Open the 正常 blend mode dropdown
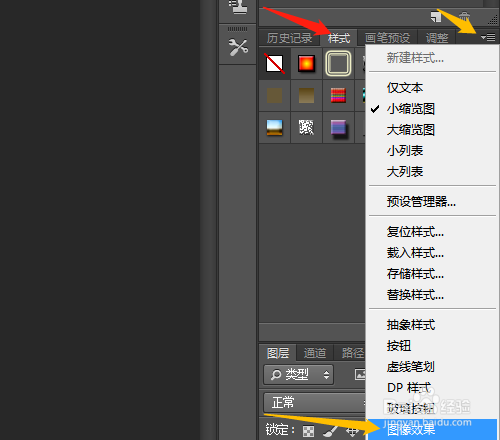The image size is (500, 440). click(x=314, y=403)
